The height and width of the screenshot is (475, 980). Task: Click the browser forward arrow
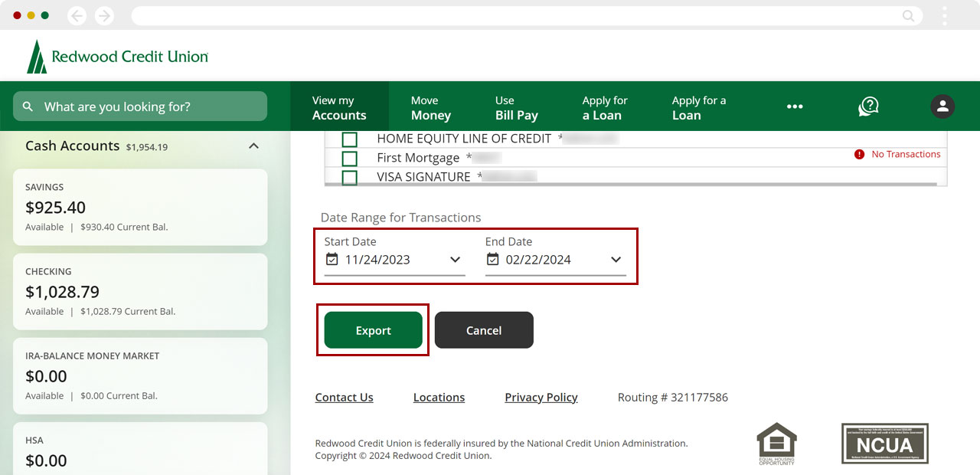coord(104,15)
